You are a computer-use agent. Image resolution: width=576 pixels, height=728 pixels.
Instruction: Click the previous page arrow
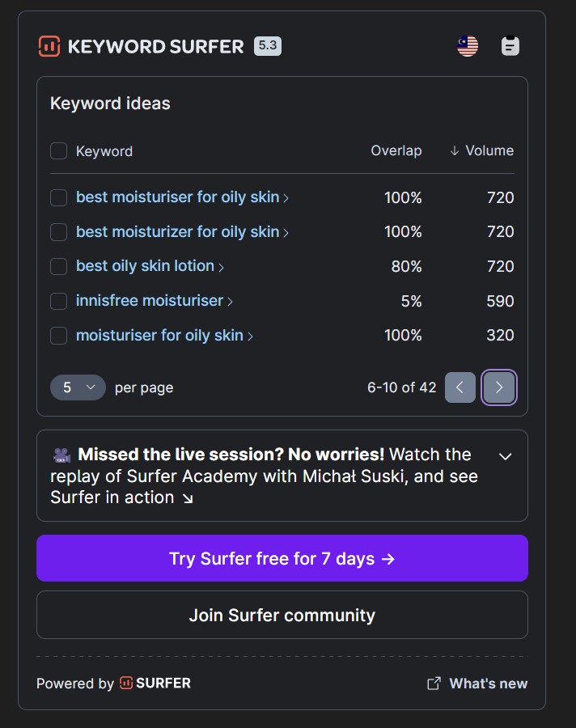tap(460, 387)
